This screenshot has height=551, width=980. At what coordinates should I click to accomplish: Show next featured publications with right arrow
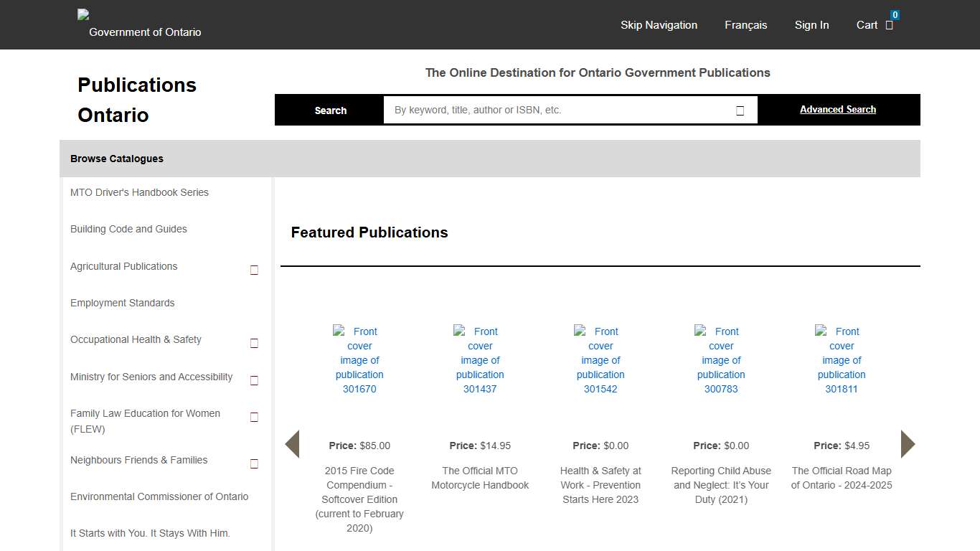pos(908,444)
